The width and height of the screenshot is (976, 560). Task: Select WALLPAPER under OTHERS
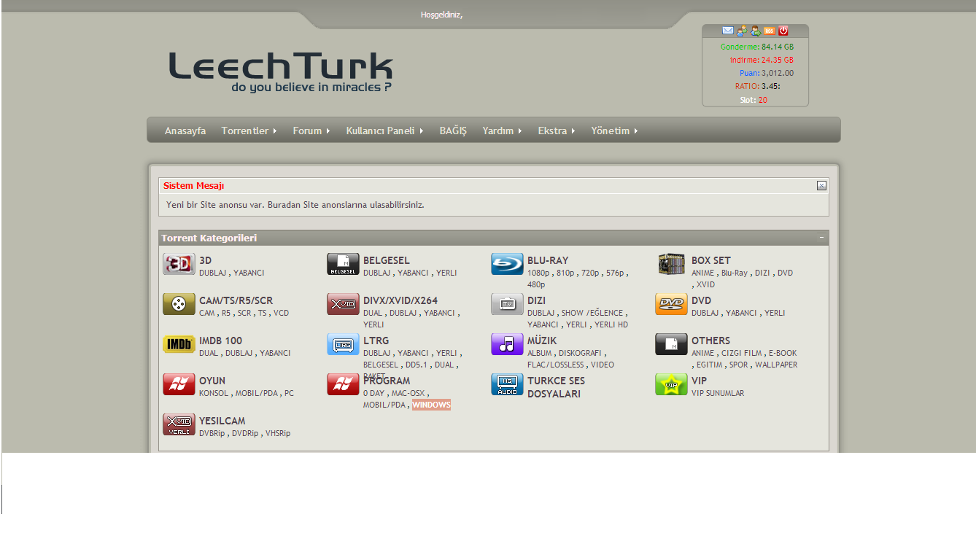click(776, 365)
